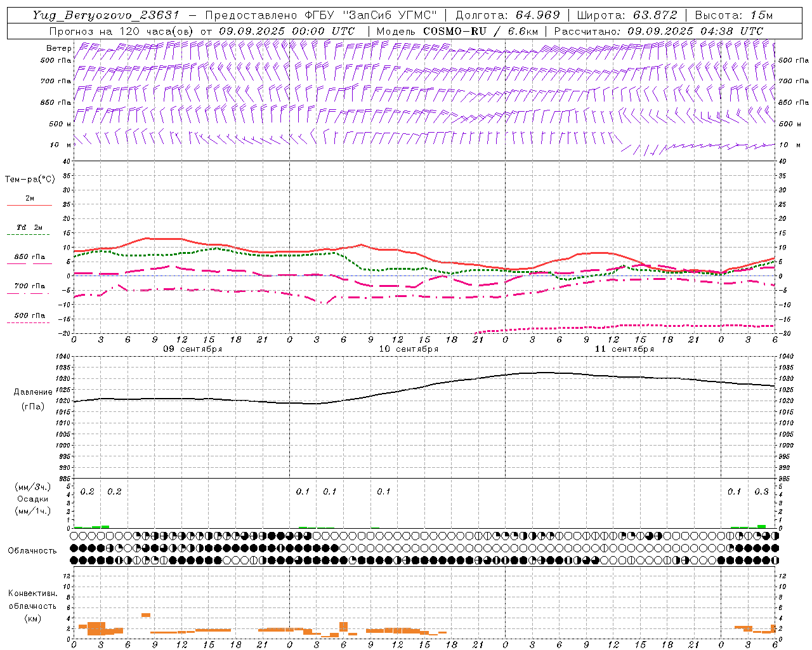Click the Облачность panel label
This screenshot has width=812, height=650.
coord(32,551)
